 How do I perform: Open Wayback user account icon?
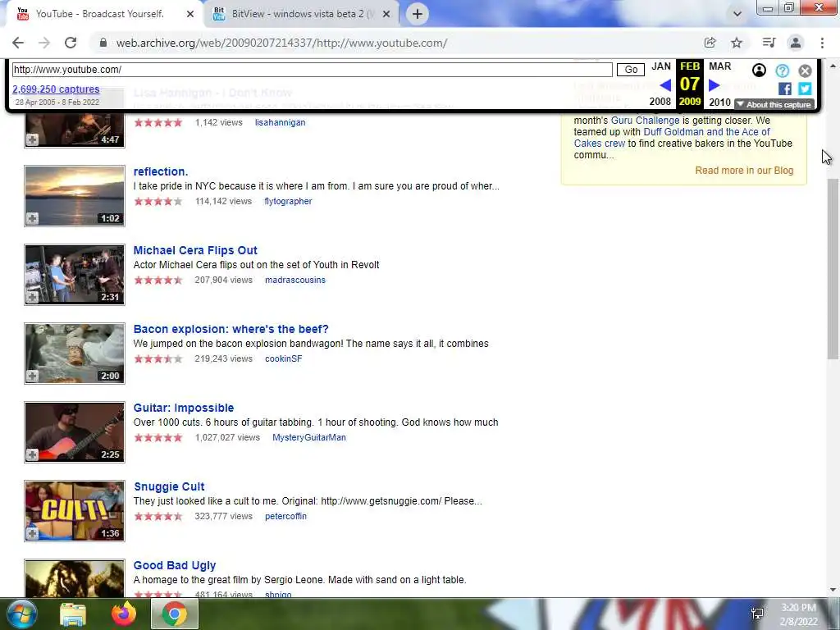pos(759,71)
